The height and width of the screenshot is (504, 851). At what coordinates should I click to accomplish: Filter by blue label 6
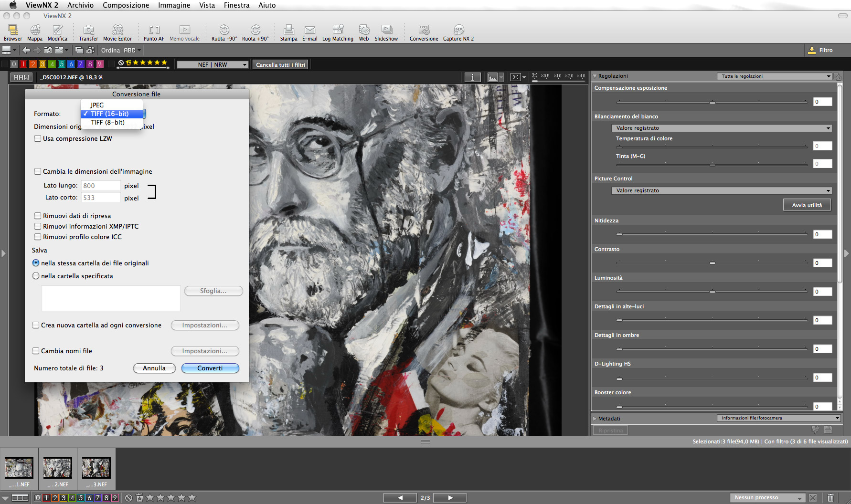71,64
